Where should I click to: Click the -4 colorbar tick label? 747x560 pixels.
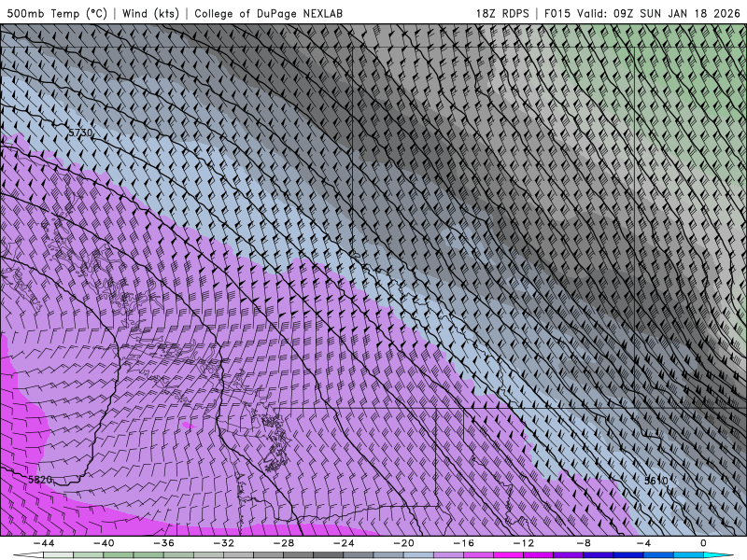click(x=643, y=543)
